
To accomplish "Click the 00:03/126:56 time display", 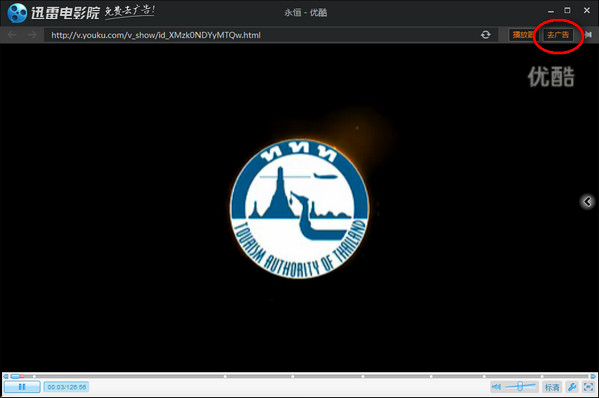I will [66, 387].
